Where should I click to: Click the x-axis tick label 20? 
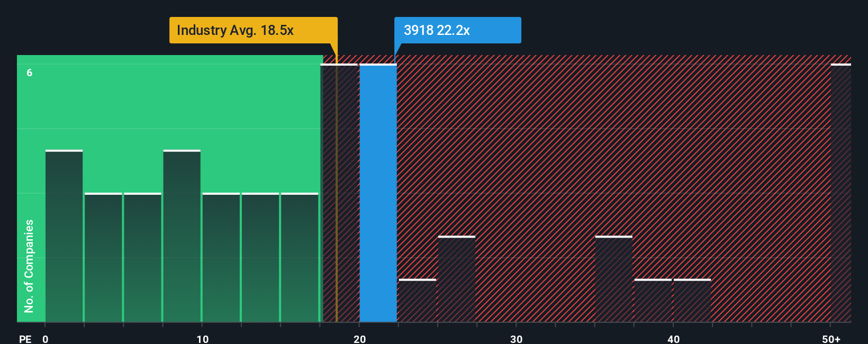[360, 339]
